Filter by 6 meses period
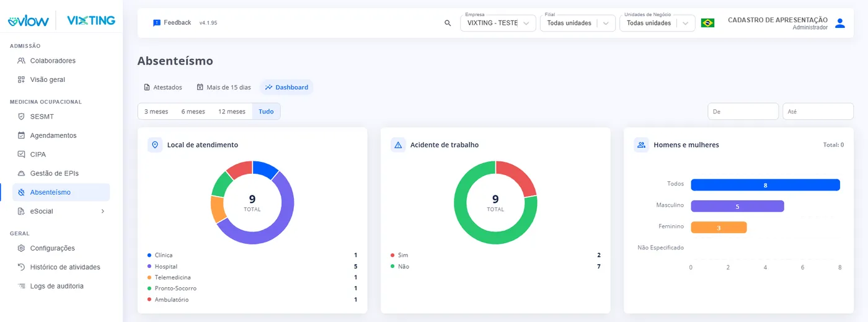 [x=193, y=112]
